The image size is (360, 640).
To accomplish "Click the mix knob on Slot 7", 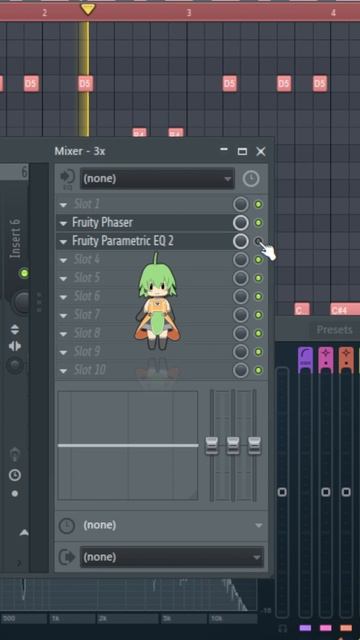I will [241, 315].
